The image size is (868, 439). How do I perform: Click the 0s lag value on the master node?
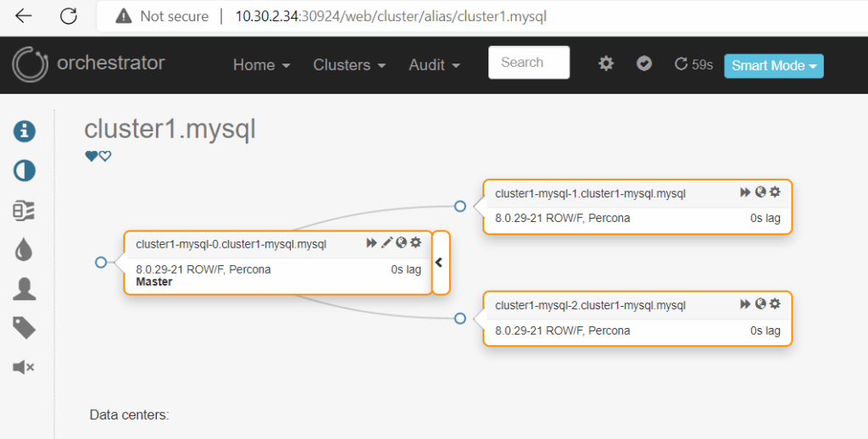tap(406, 270)
